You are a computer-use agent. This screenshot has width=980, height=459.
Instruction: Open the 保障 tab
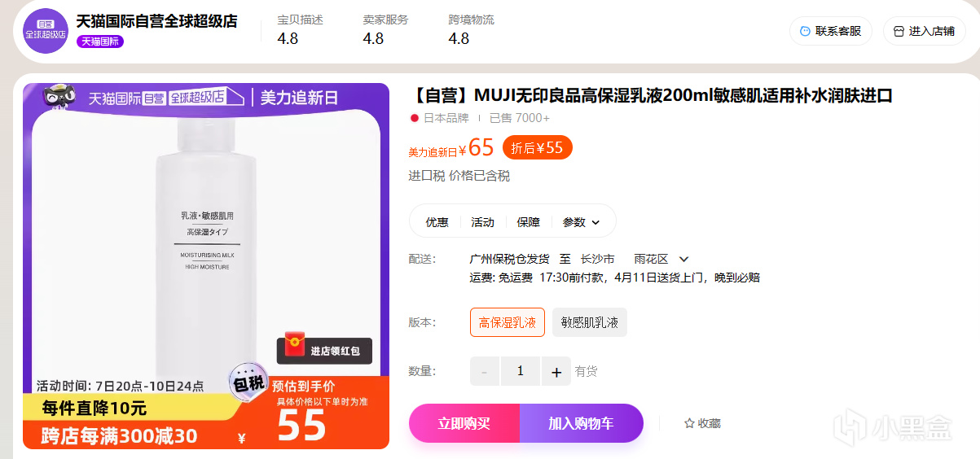tap(528, 222)
